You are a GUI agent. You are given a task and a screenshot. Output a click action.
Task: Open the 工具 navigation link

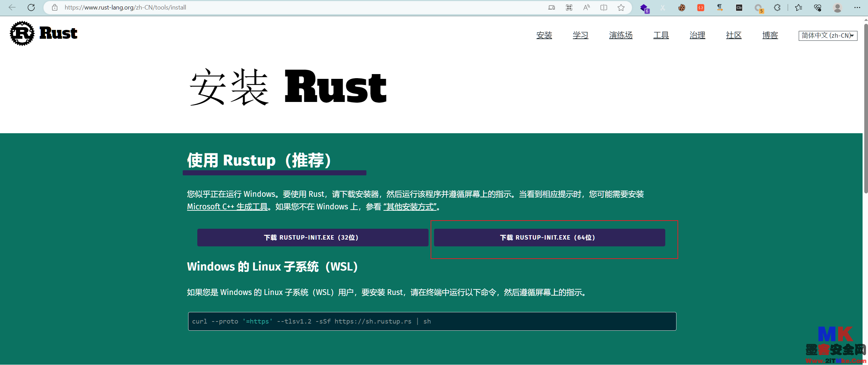tap(661, 35)
